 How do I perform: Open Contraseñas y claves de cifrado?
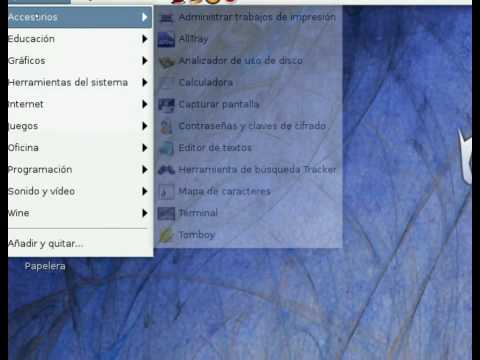[248, 126]
